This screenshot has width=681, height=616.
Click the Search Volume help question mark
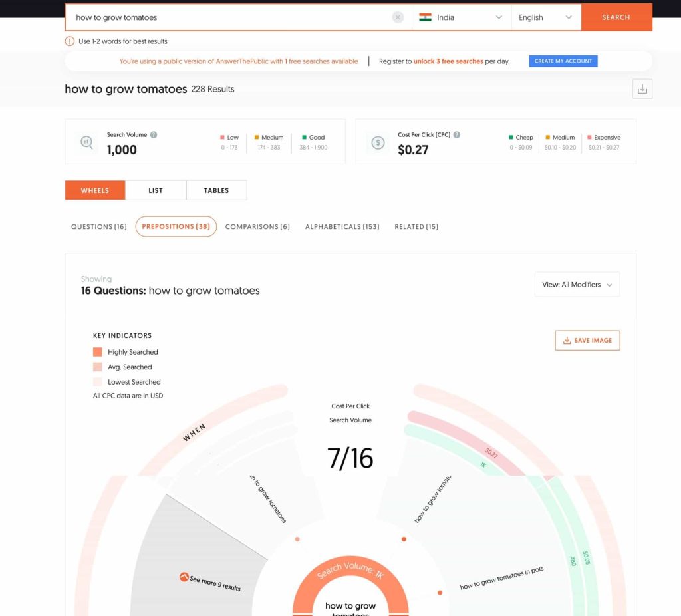pyautogui.click(x=154, y=134)
